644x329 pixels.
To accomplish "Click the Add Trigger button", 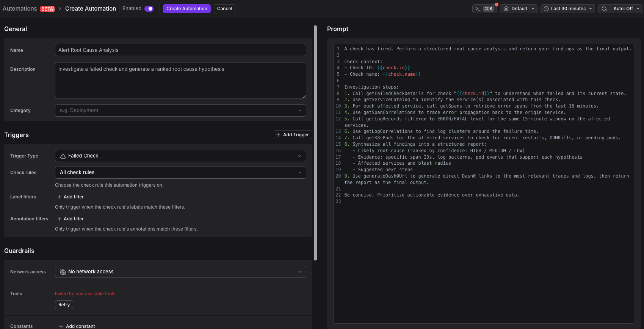I will point(293,135).
